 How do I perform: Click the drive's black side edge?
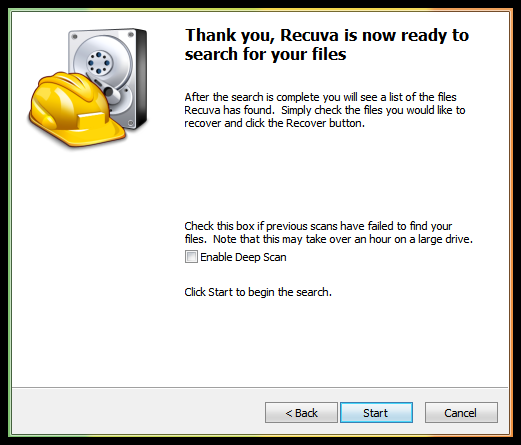point(141,77)
